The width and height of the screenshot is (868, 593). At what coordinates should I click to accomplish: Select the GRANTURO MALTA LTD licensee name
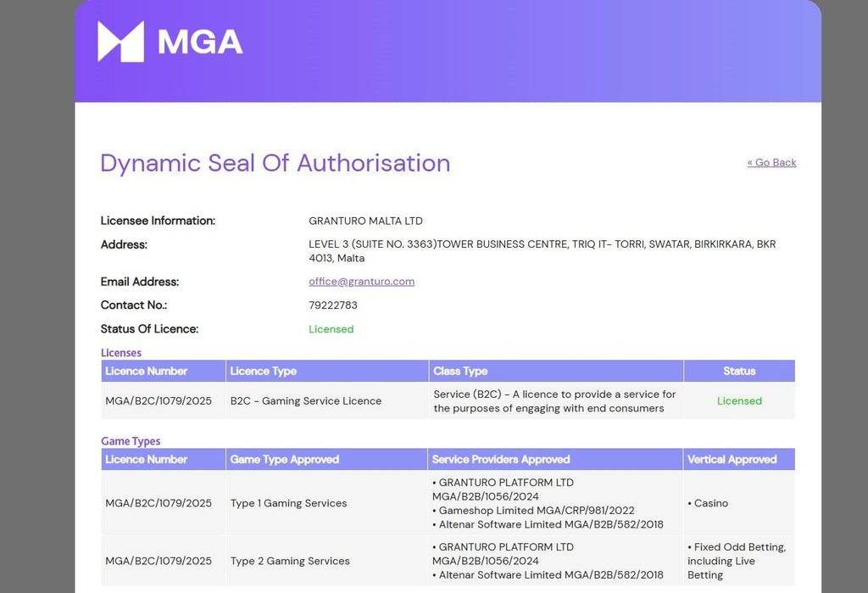tap(365, 221)
